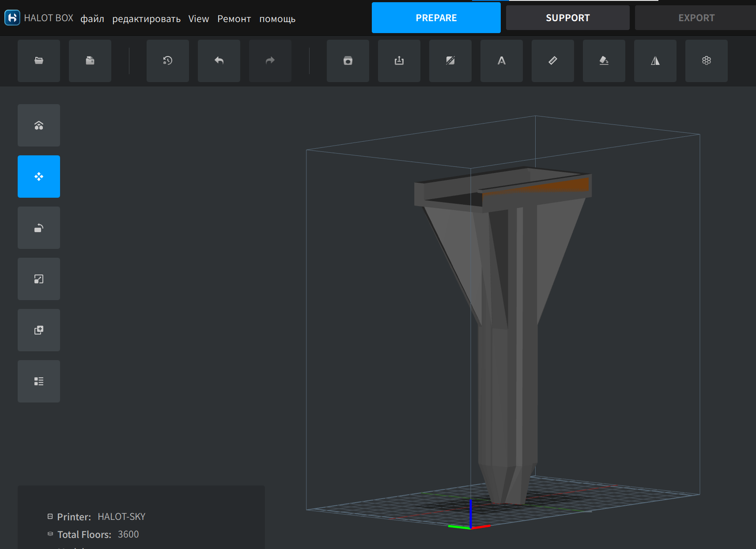Switch to the EXPORT tab
The height and width of the screenshot is (549, 756).
[x=696, y=18]
